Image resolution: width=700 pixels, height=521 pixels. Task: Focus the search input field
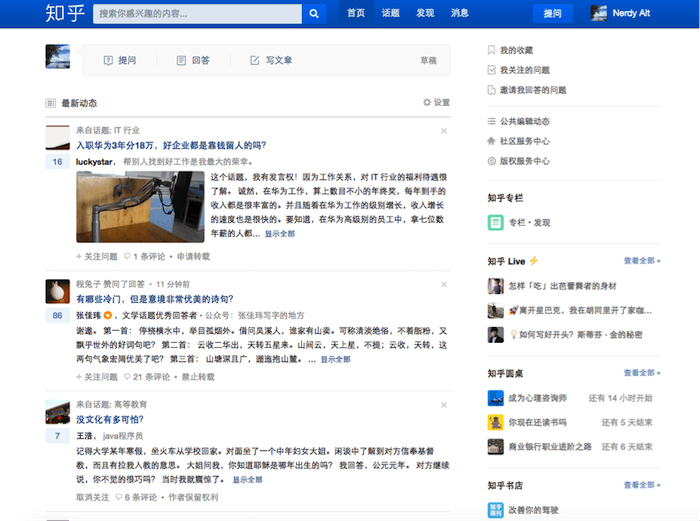(x=197, y=13)
